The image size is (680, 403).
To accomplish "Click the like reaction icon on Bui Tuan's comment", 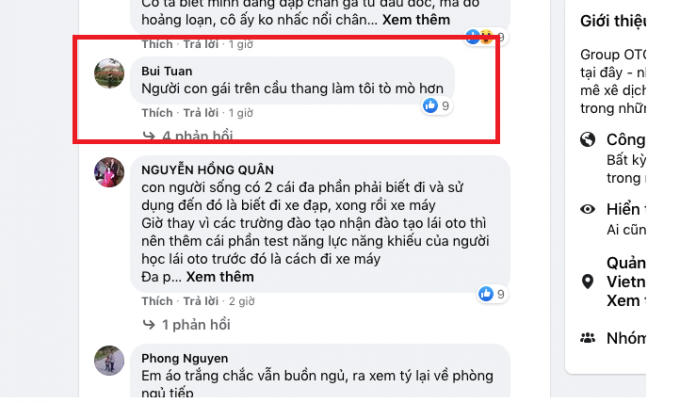I will click(430, 105).
